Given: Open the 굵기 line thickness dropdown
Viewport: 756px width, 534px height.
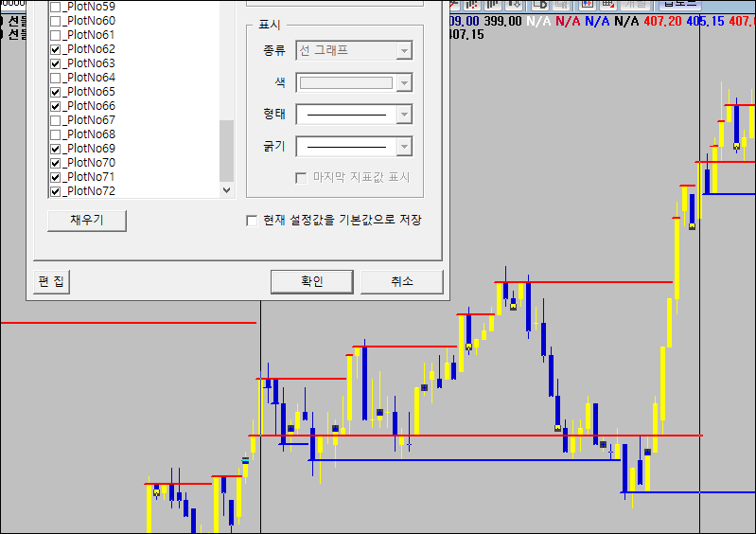Looking at the screenshot, I should pyautogui.click(x=404, y=147).
